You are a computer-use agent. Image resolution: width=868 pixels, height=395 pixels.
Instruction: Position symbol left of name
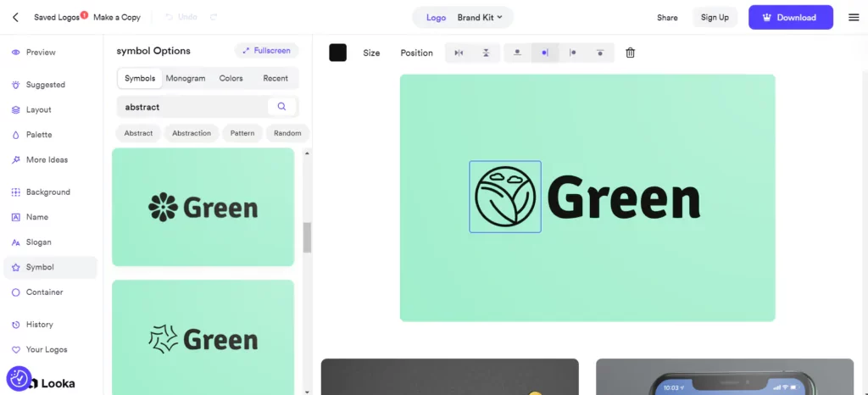coord(545,53)
